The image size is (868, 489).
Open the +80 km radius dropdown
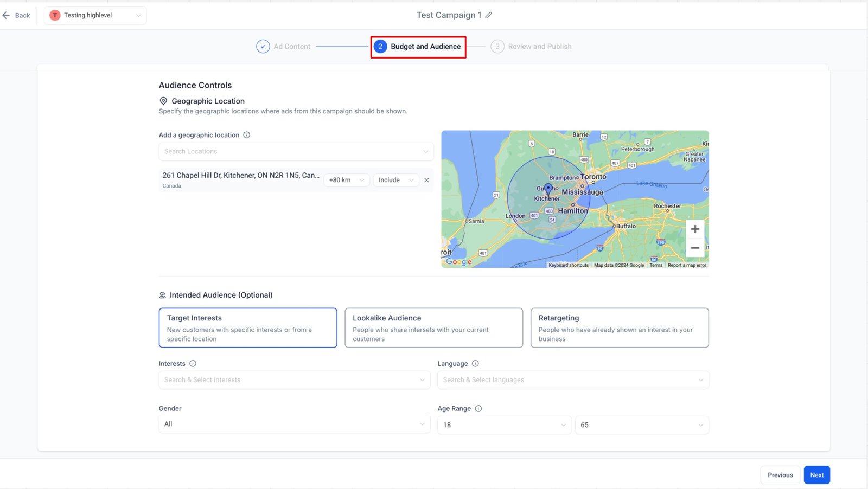point(346,180)
